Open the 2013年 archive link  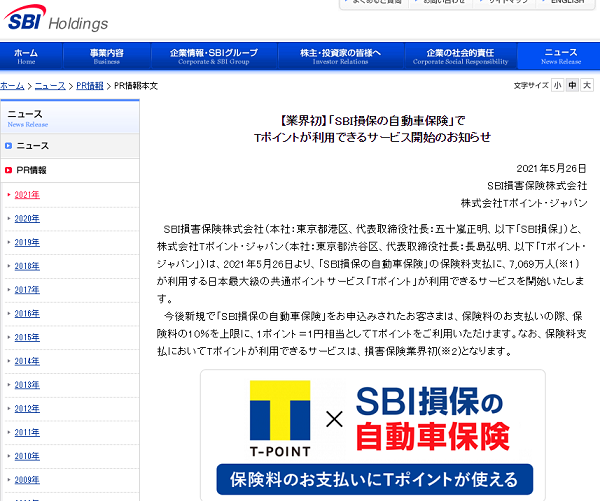click(x=27, y=385)
